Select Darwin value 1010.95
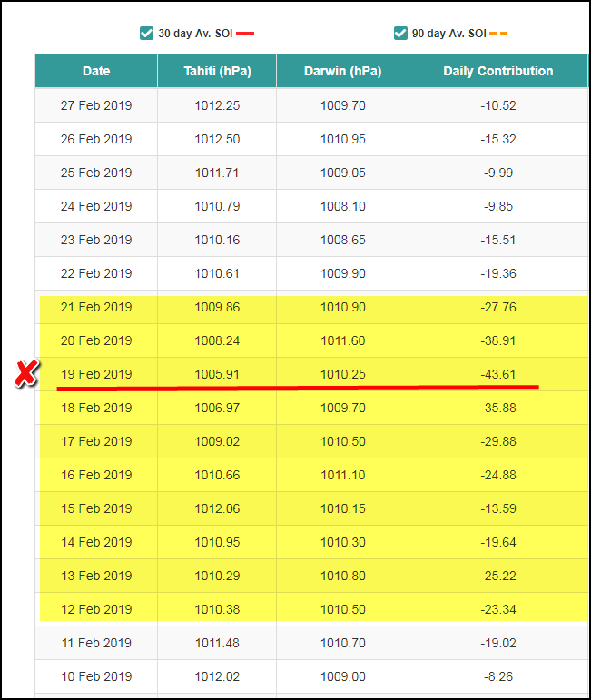This screenshot has height=700, width=591. pyautogui.click(x=343, y=139)
